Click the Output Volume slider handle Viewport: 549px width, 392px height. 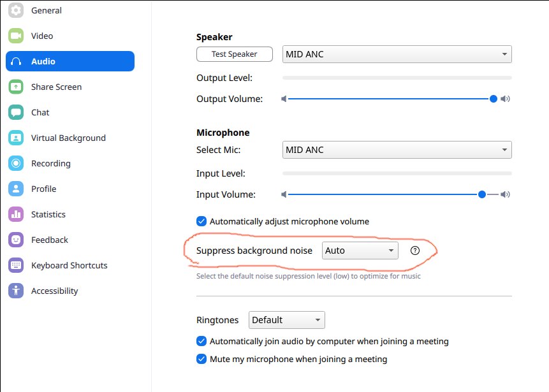494,99
